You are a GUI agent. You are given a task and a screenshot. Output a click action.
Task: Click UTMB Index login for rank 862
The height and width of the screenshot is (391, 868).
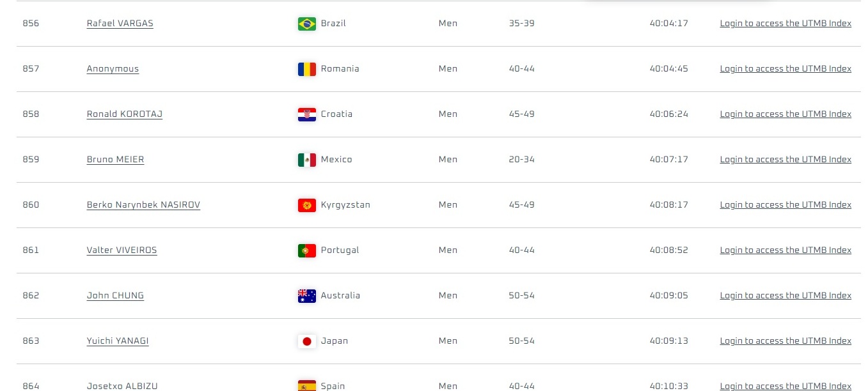[x=785, y=296]
